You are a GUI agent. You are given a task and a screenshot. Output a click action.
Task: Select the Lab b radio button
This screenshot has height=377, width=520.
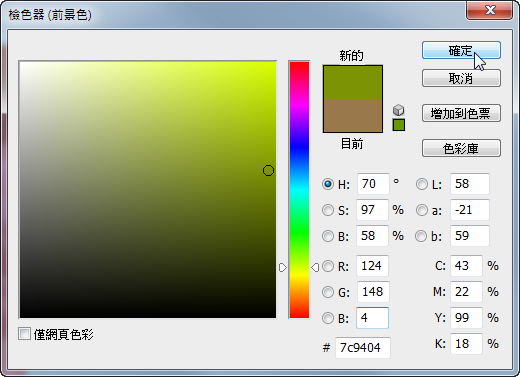point(421,236)
